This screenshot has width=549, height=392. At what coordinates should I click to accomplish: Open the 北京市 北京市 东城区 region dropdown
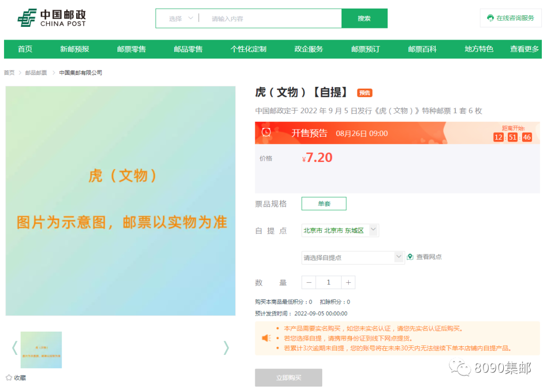tap(340, 231)
